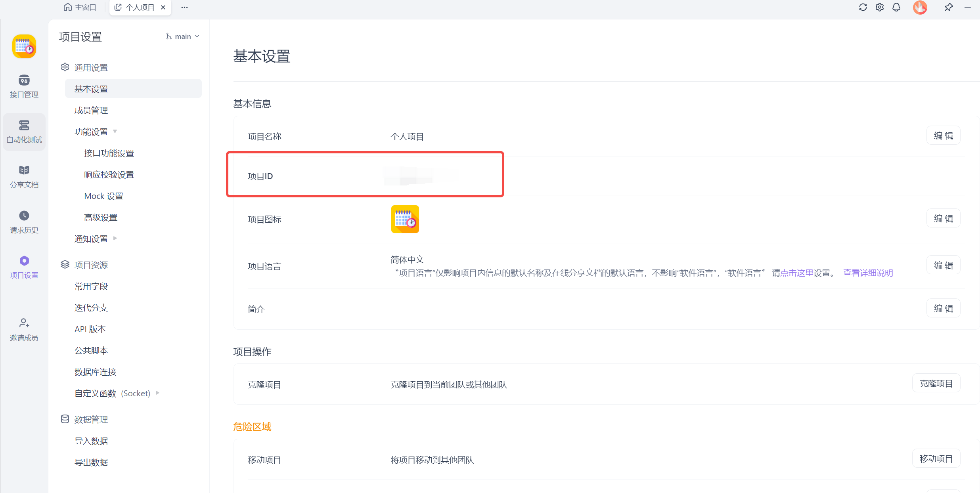
Task: Click the project icon thumbnail image
Action: coord(405,219)
